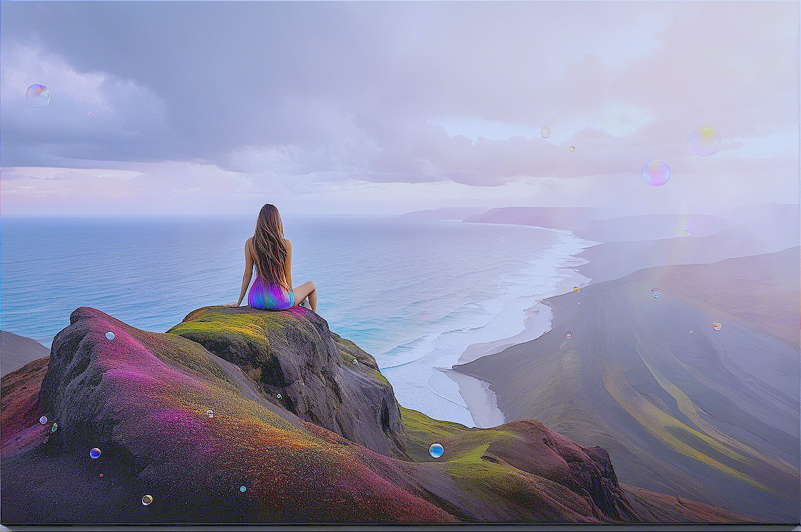Click the purple-blue bubble on lower-left rock

95,453
